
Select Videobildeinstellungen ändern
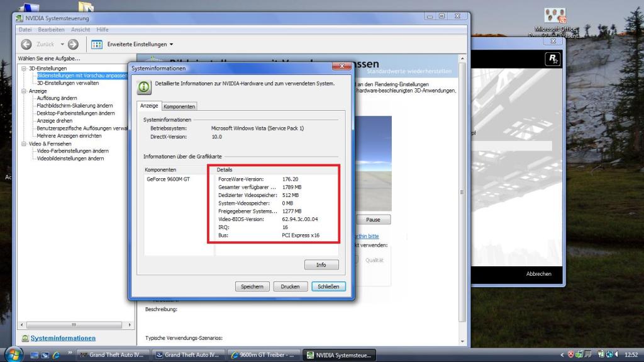pos(70,159)
